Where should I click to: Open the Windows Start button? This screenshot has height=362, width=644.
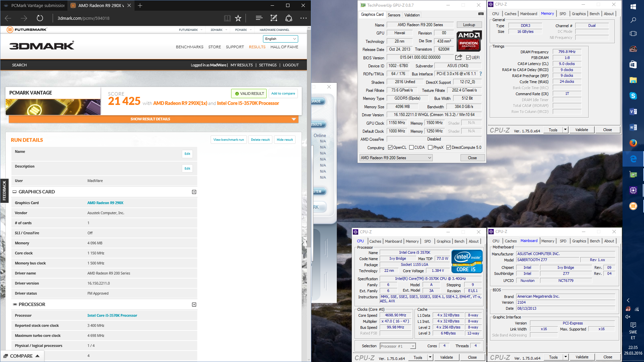pyautogui.click(x=633, y=7)
